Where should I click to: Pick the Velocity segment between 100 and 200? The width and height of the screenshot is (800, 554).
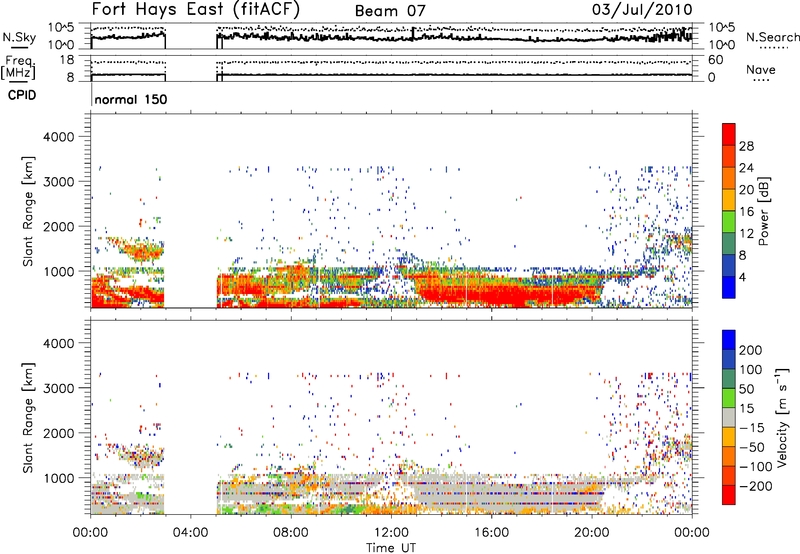click(x=729, y=359)
